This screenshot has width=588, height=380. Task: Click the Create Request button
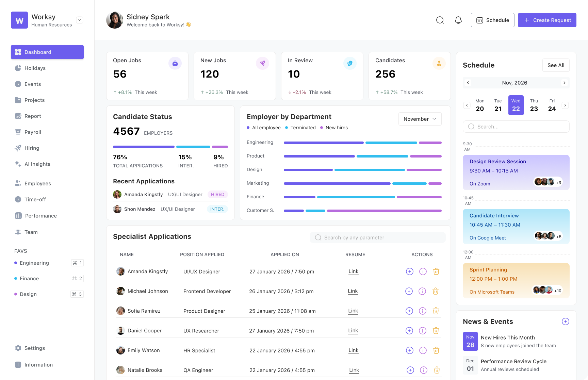547,20
